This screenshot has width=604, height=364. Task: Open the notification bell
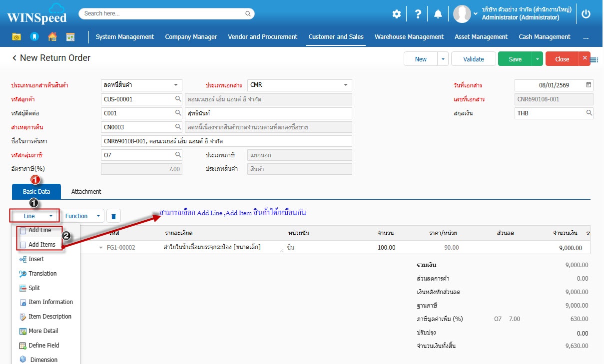point(438,14)
